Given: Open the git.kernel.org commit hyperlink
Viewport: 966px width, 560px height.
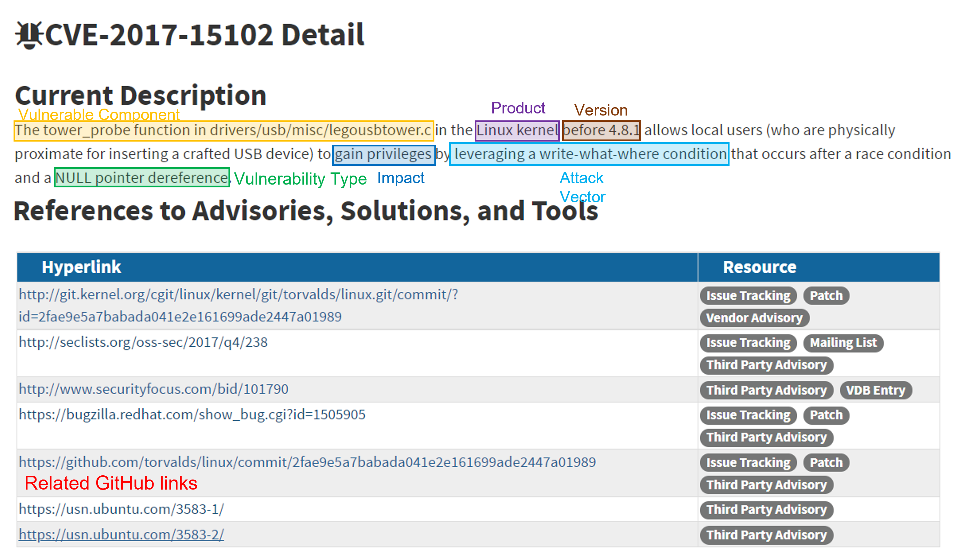Looking at the screenshot, I should [x=238, y=306].
